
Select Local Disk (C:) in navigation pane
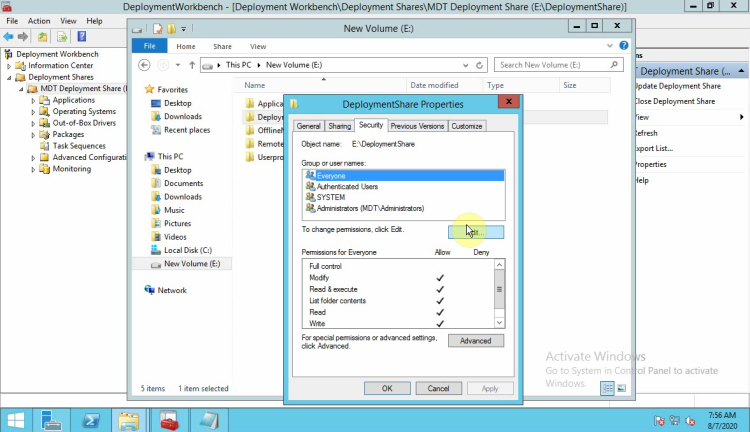click(187, 250)
